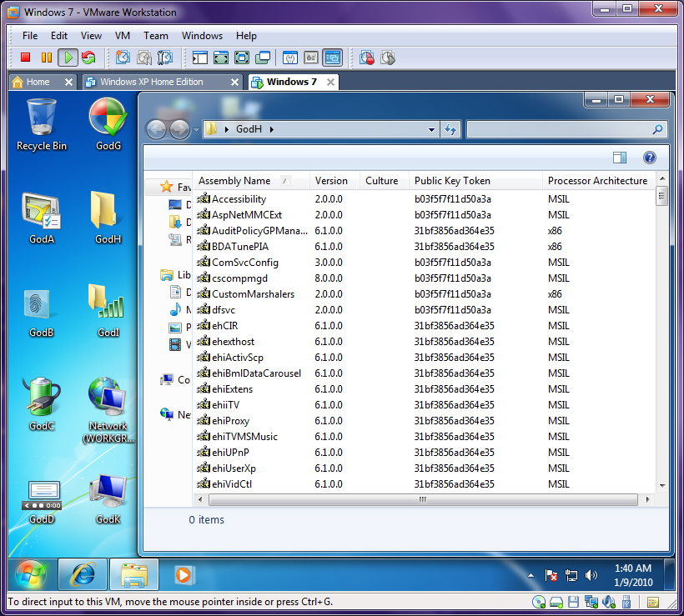Power off the VM with the red stop icon

pos(25,58)
